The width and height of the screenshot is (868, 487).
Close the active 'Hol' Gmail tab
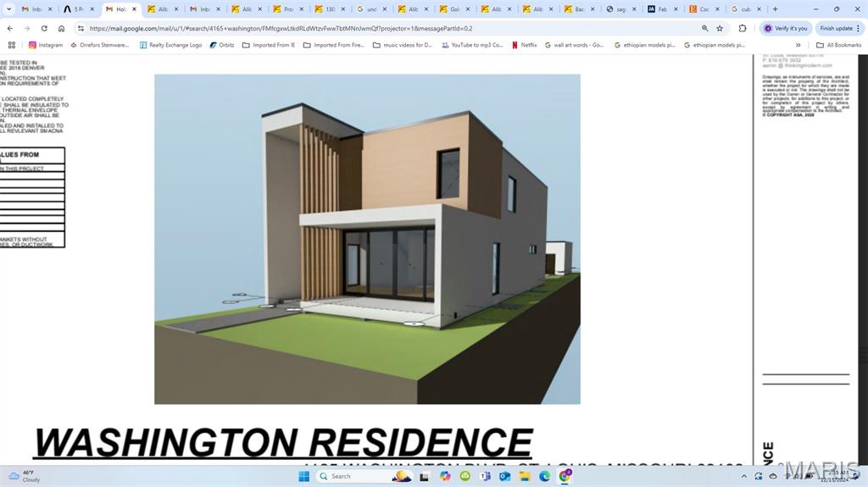tap(134, 8)
